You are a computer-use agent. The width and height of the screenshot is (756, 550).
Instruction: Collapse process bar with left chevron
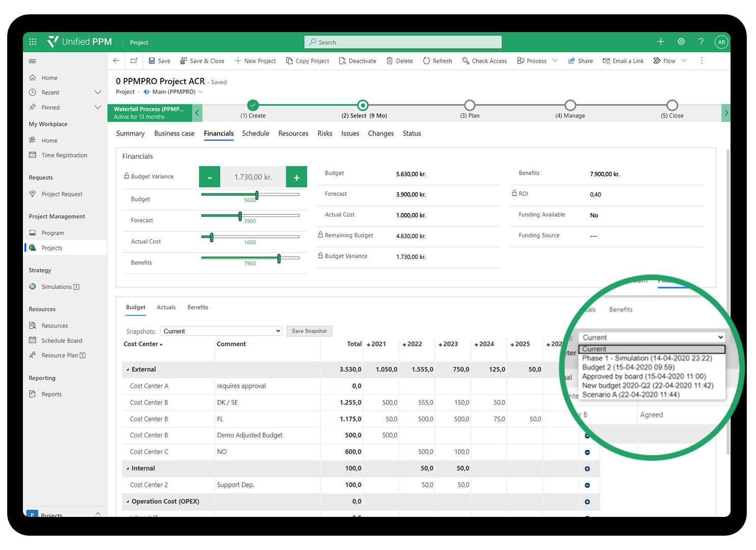pyautogui.click(x=197, y=113)
